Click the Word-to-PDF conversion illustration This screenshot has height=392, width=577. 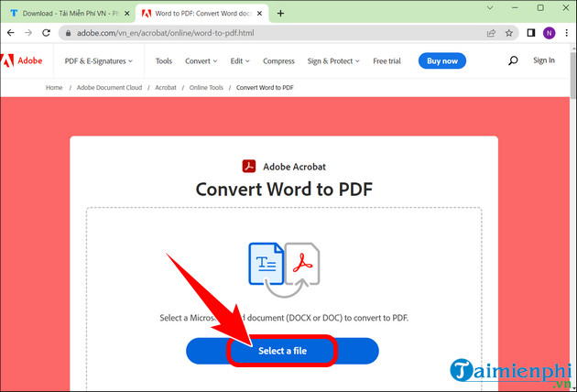point(284,269)
